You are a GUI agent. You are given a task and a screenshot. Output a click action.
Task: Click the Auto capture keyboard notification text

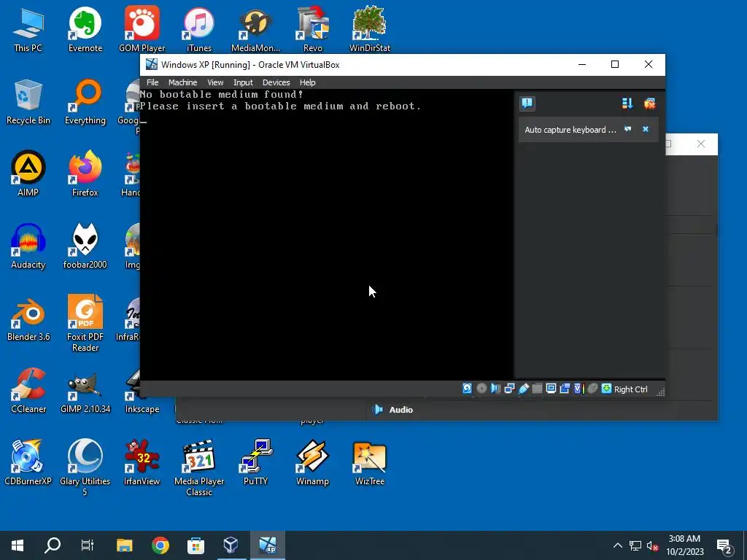click(570, 130)
